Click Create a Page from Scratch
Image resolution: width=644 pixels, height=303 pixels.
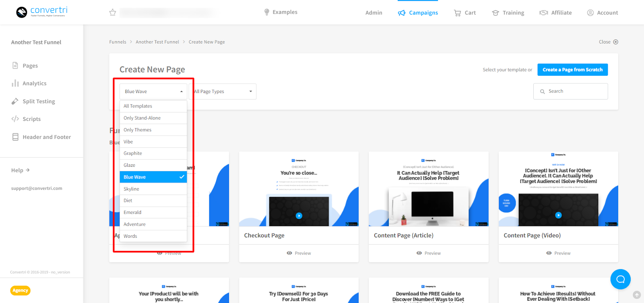(x=572, y=70)
